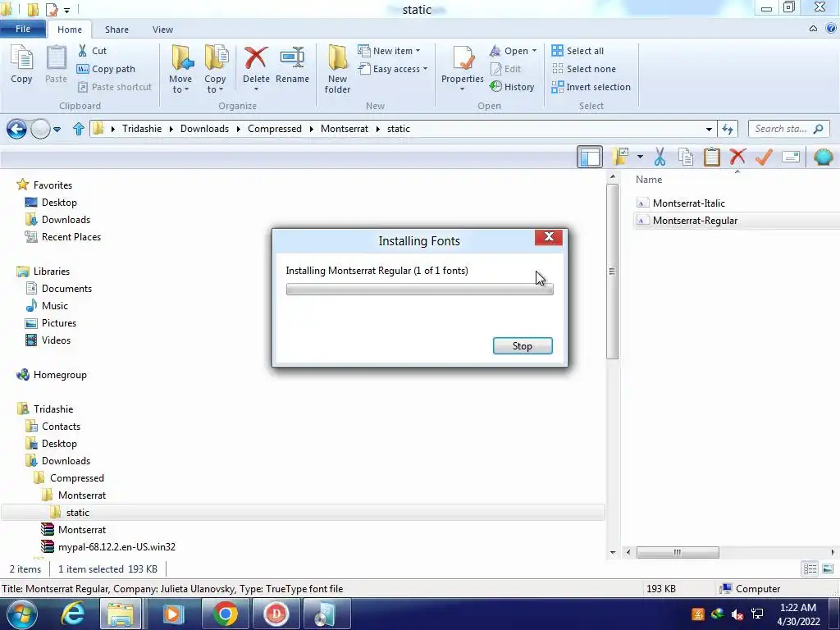
Task: Switch to the Home ribbon tab
Action: pos(70,30)
